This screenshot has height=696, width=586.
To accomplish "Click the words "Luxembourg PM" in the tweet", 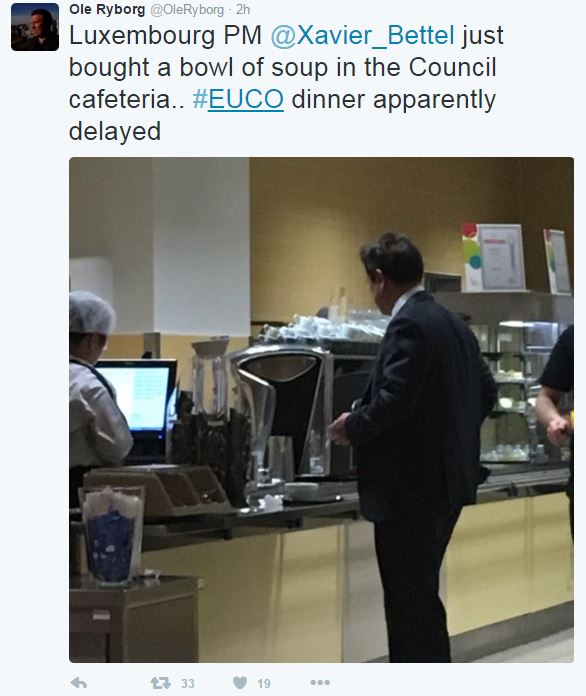I will [x=165, y=36].
